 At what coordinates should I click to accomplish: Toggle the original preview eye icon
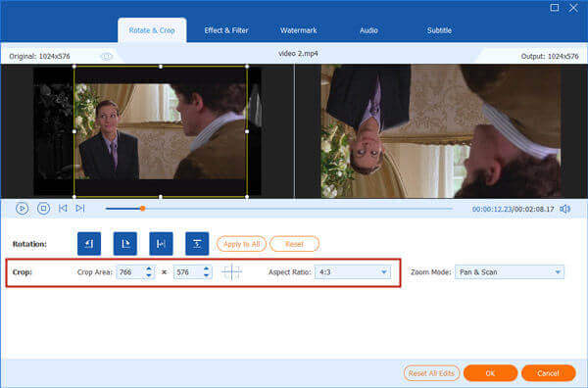tap(107, 56)
